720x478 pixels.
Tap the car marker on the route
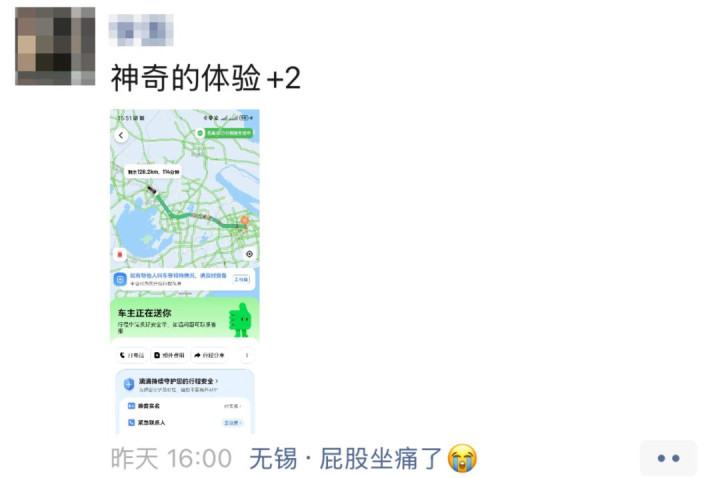151,190
